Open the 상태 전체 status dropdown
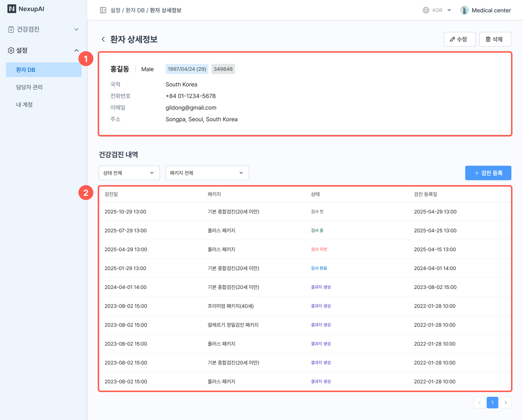 [129, 173]
